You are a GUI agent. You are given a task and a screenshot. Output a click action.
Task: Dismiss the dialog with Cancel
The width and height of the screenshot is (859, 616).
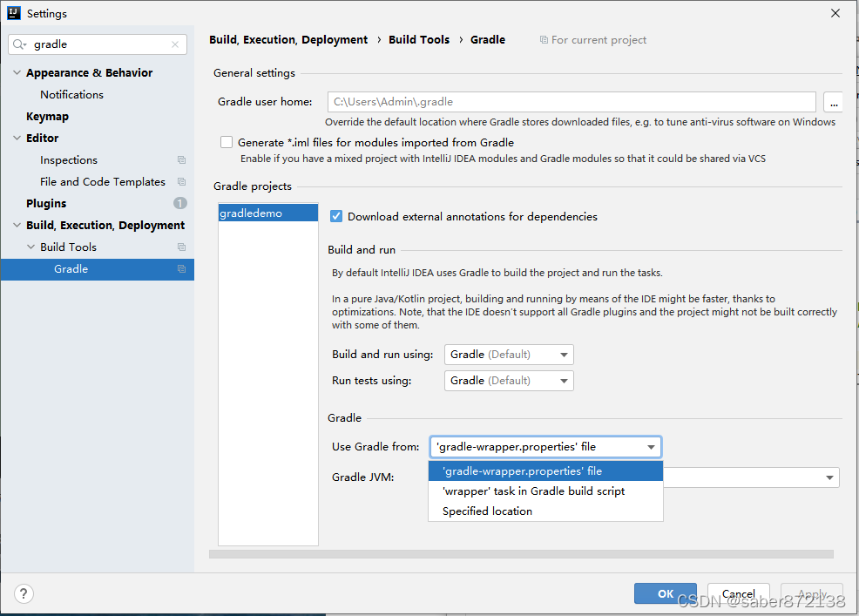click(x=738, y=593)
